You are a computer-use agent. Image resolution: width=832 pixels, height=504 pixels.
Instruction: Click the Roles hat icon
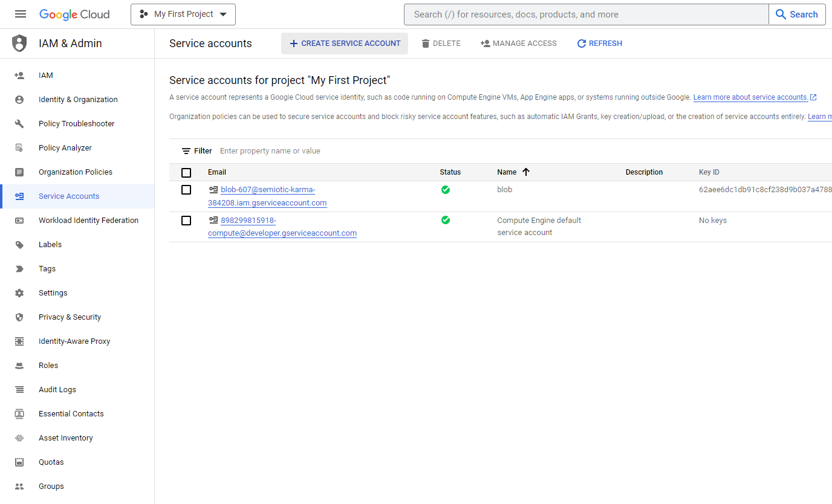point(19,366)
